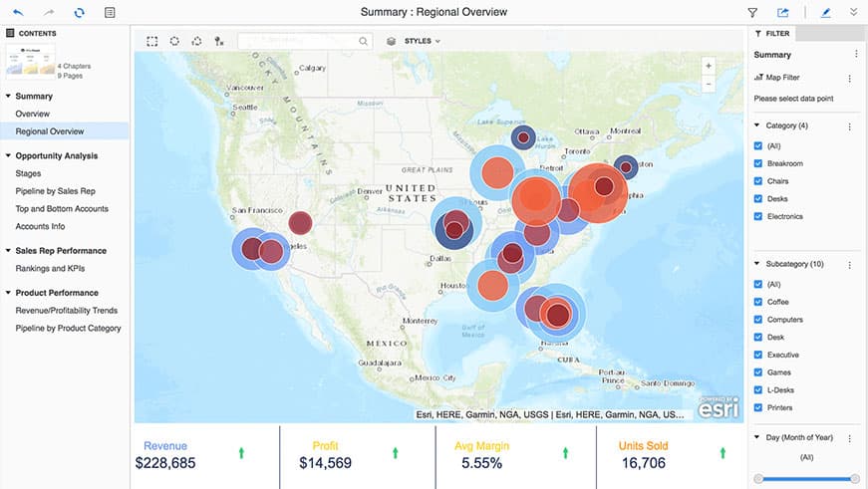868x489 pixels.
Task: Uncheck the Computers subcategory checkbox
Action: coord(759,320)
